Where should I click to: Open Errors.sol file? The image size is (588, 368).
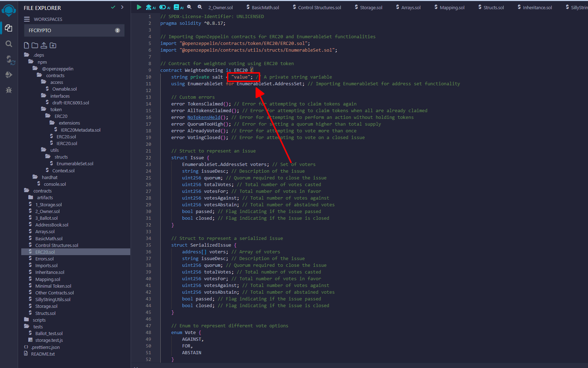(x=44, y=259)
